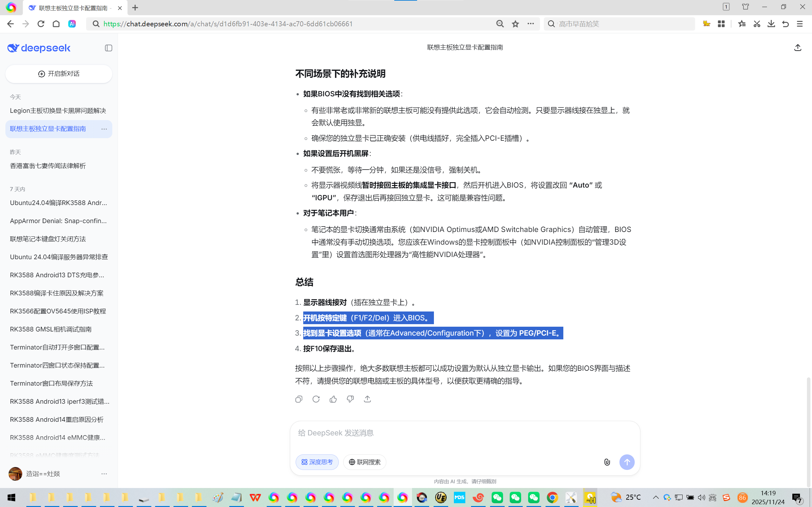Click the send message arrow button
The width and height of the screenshot is (812, 507).
click(626, 462)
